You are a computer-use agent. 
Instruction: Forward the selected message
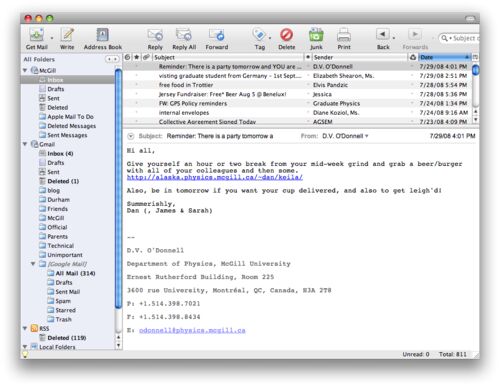point(217,39)
